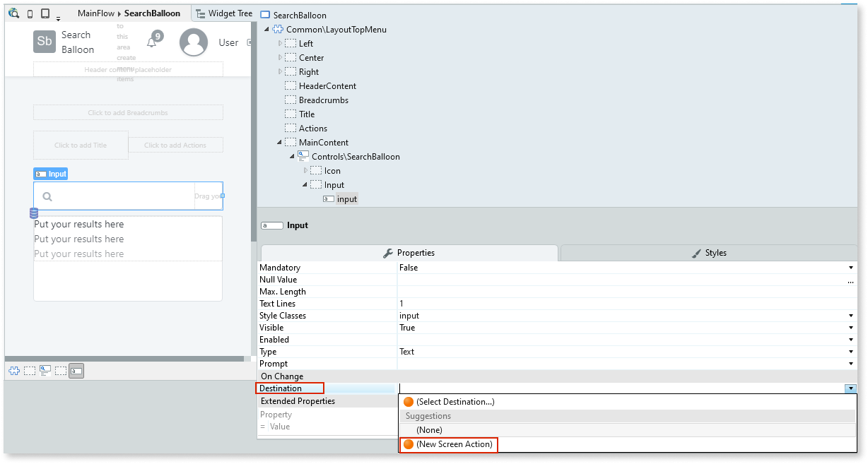This screenshot has width=868, height=464.
Task: Choose (New Screen Action) from the list
Action: (x=454, y=444)
